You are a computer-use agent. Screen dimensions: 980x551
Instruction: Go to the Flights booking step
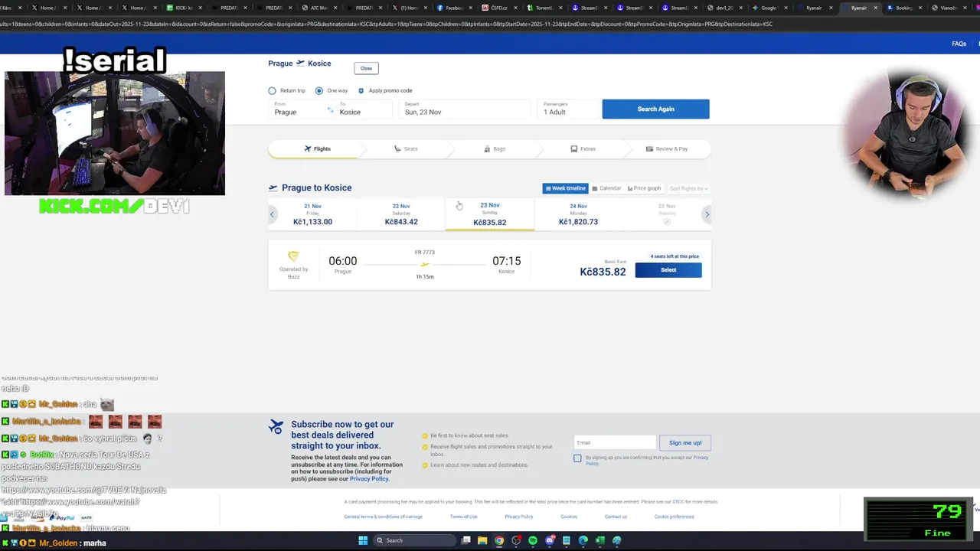click(x=317, y=148)
